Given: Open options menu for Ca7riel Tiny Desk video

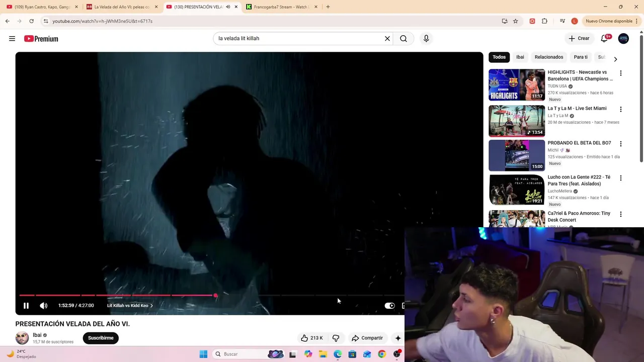Looking at the screenshot, I should click(621, 214).
